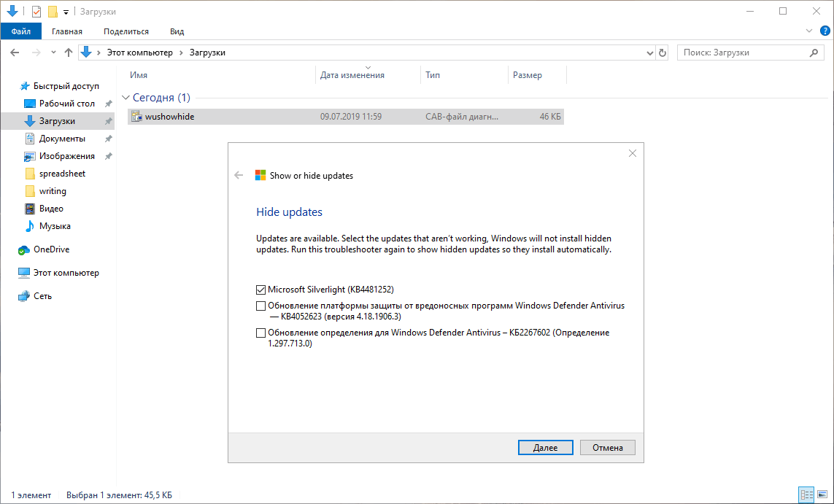Open the Файл menu

(21, 31)
